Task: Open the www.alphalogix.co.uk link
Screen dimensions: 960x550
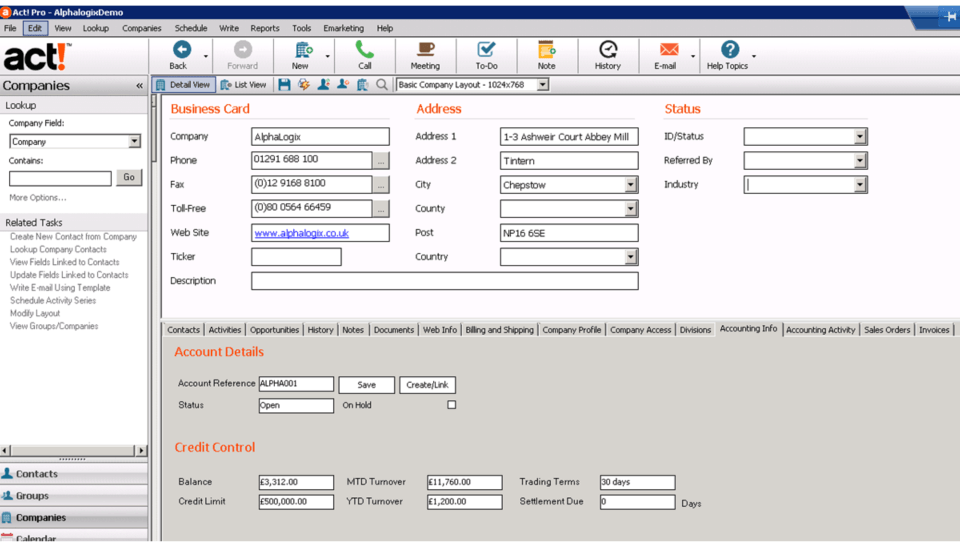Action: tap(301, 233)
